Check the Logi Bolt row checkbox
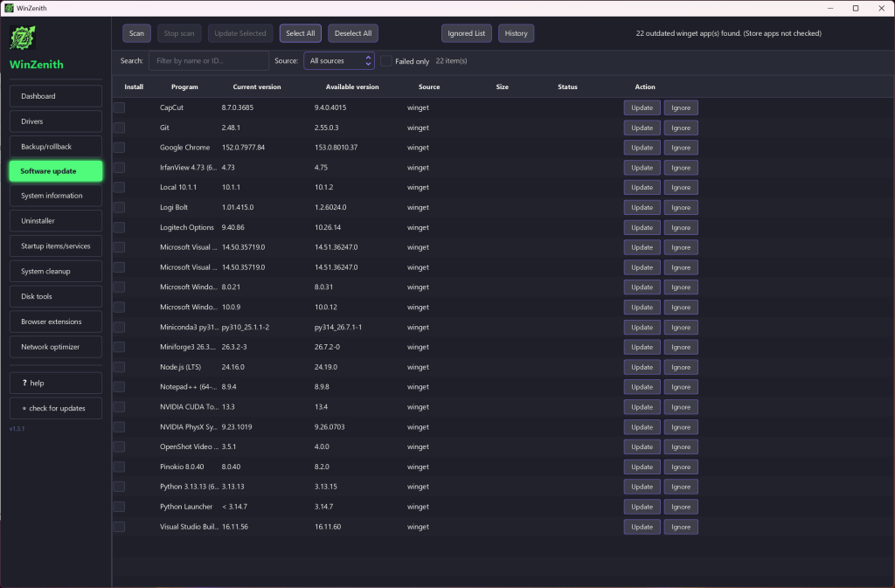Screen dimensions: 895x588 coord(119,208)
